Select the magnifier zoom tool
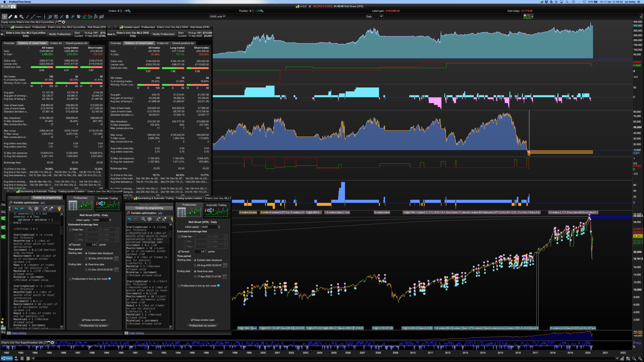 pyautogui.click(x=21, y=17)
